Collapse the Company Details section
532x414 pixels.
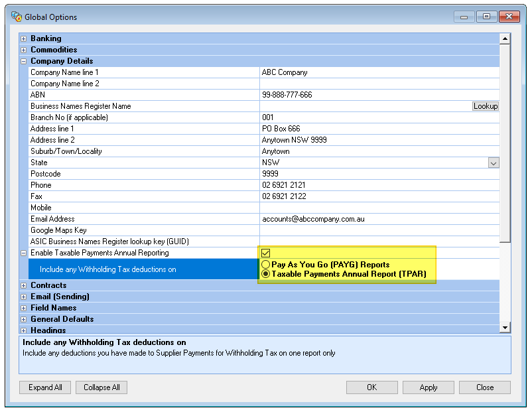24,62
